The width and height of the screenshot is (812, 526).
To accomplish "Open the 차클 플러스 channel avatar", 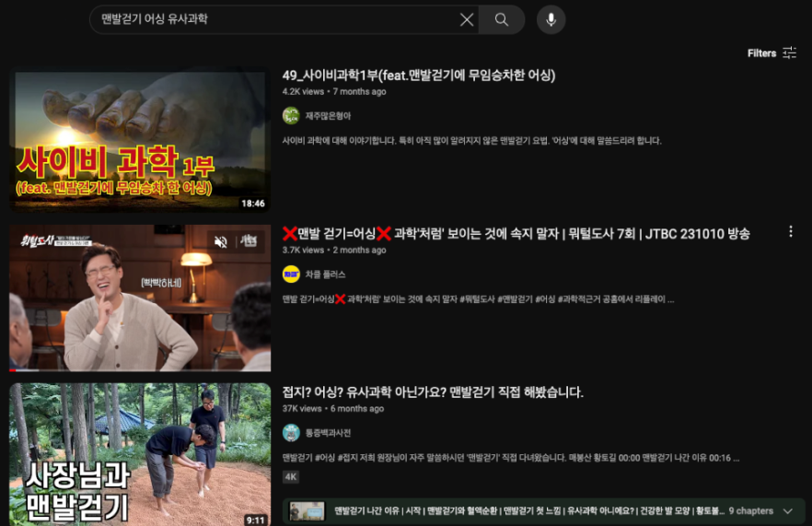I will (291, 275).
